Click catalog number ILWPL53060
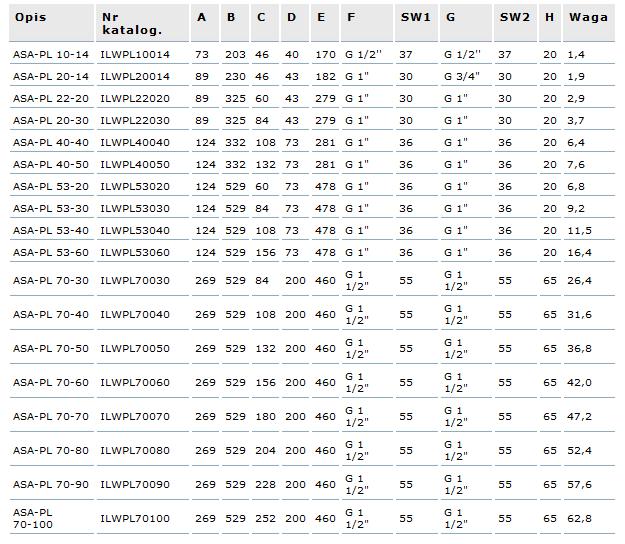This screenshot has width=625, height=544. pyautogui.click(x=135, y=252)
